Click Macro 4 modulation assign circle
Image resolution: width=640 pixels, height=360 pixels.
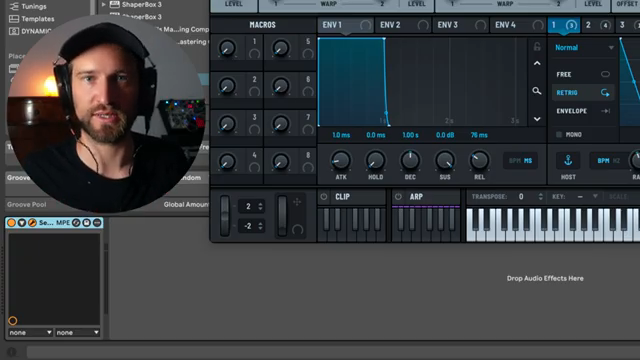point(254,167)
